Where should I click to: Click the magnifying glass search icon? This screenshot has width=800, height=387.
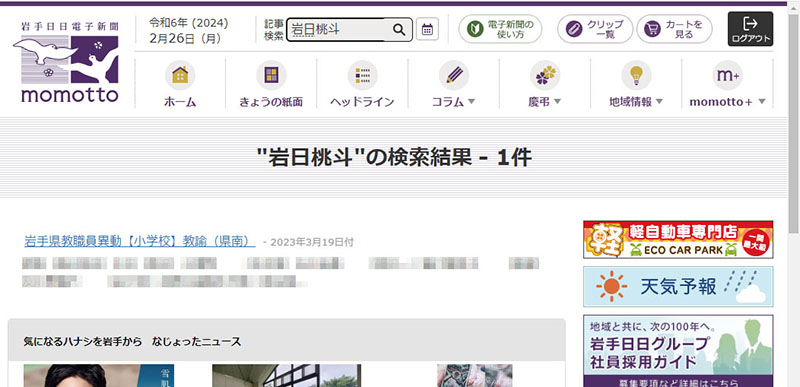[x=399, y=30]
